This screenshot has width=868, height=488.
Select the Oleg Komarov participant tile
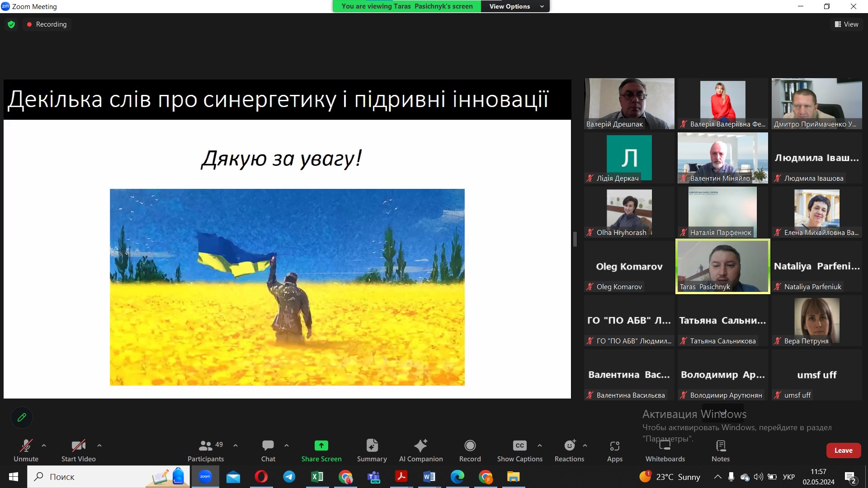(x=629, y=267)
